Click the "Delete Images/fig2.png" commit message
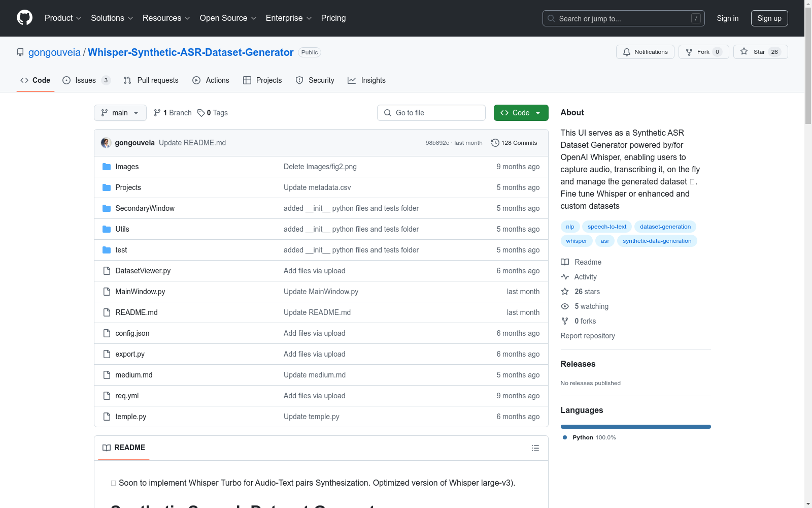Image resolution: width=812 pixels, height=508 pixels. (320, 167)
